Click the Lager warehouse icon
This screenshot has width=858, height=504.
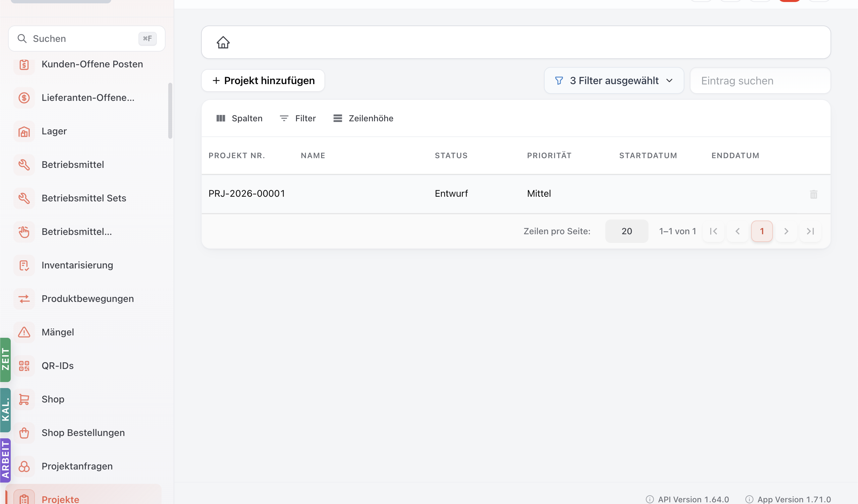point(24,131)
